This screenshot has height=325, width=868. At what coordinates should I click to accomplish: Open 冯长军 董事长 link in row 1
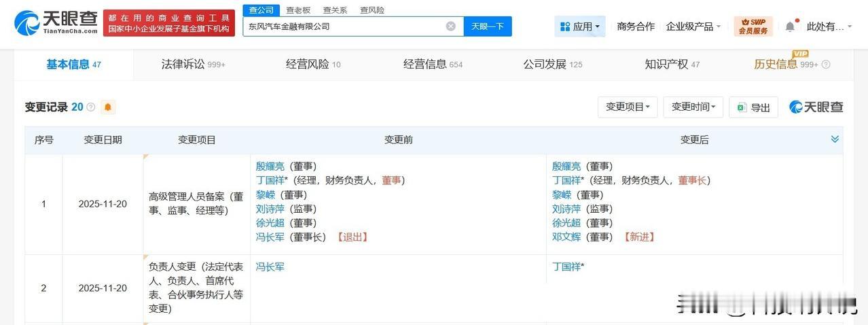[x=270, y=237]
